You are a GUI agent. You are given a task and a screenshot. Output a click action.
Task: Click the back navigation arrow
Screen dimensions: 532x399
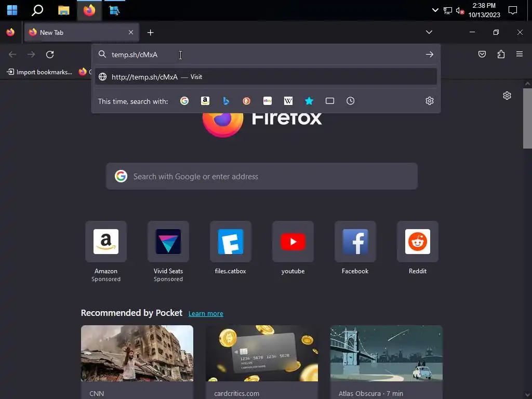coord(12,54)
